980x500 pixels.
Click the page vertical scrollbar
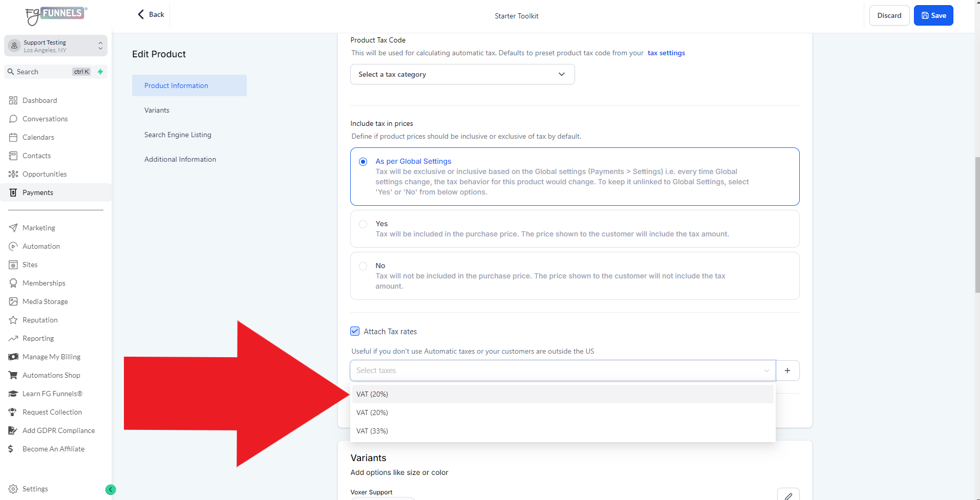tap(977, 225)
